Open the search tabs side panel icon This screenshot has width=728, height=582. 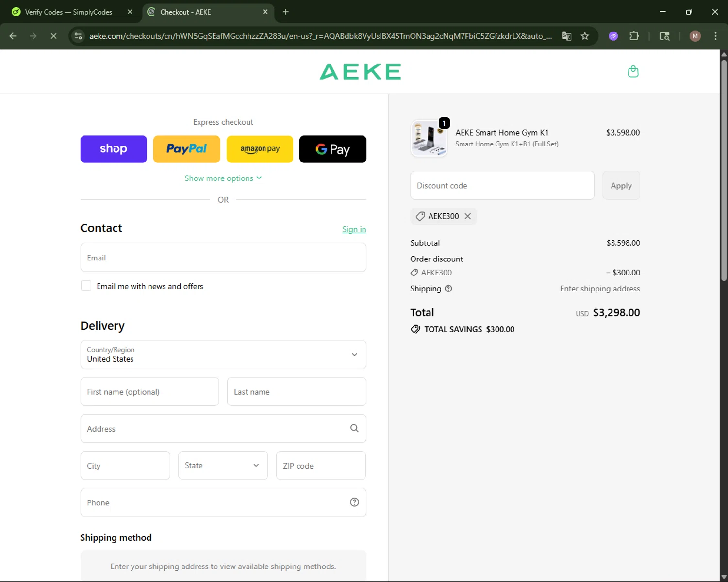click(664, 36)
